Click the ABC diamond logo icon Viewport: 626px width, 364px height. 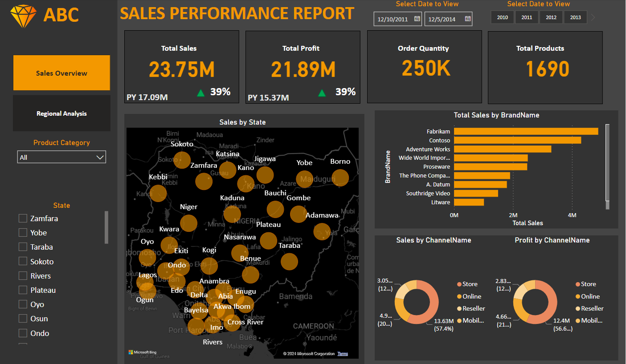23,16
